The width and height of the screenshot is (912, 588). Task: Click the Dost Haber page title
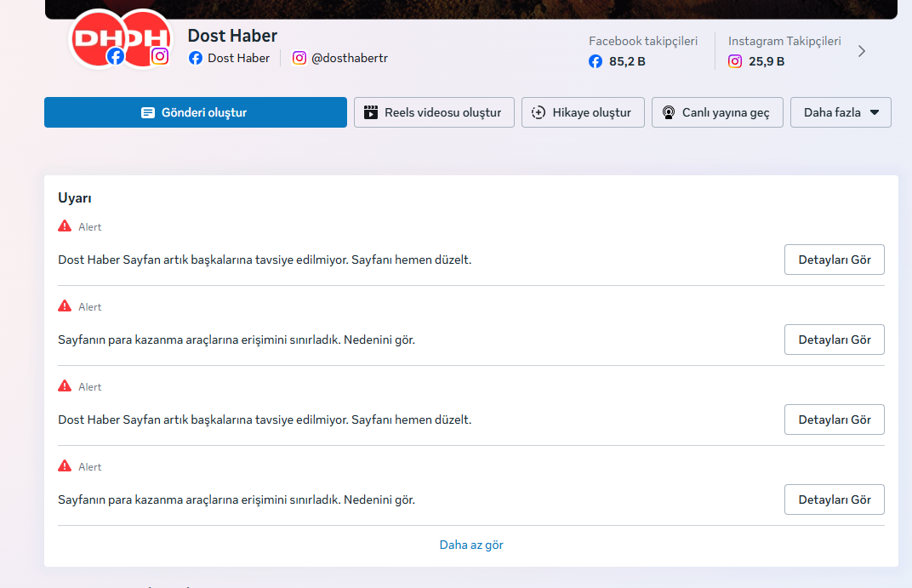coord(232,36)
